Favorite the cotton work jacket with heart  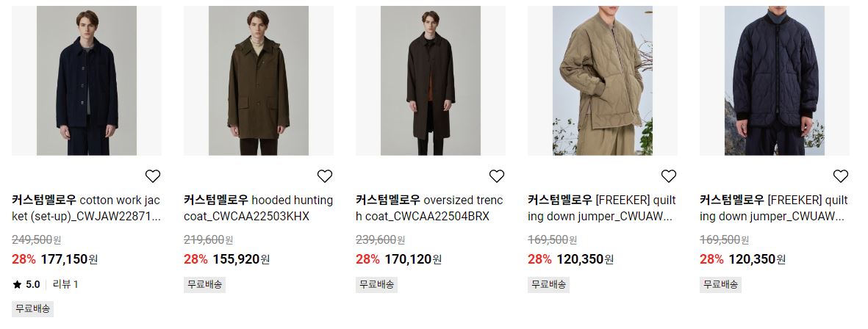[153, 176]
